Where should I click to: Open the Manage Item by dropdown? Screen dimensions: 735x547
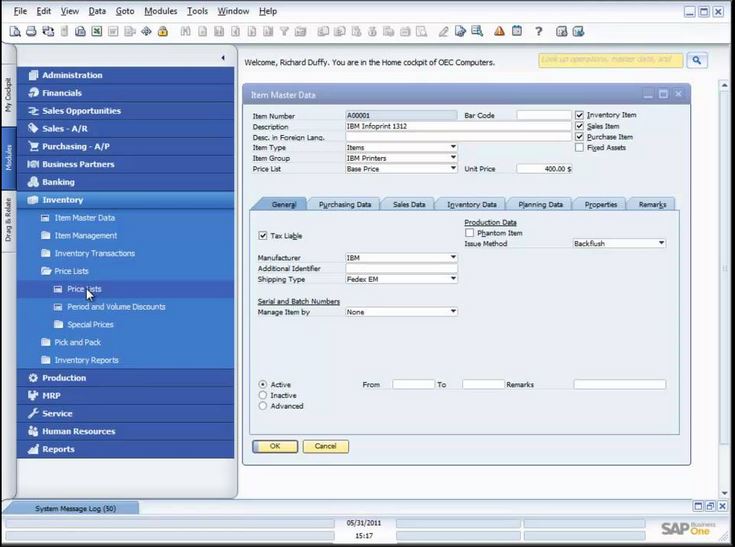point(453,312)
